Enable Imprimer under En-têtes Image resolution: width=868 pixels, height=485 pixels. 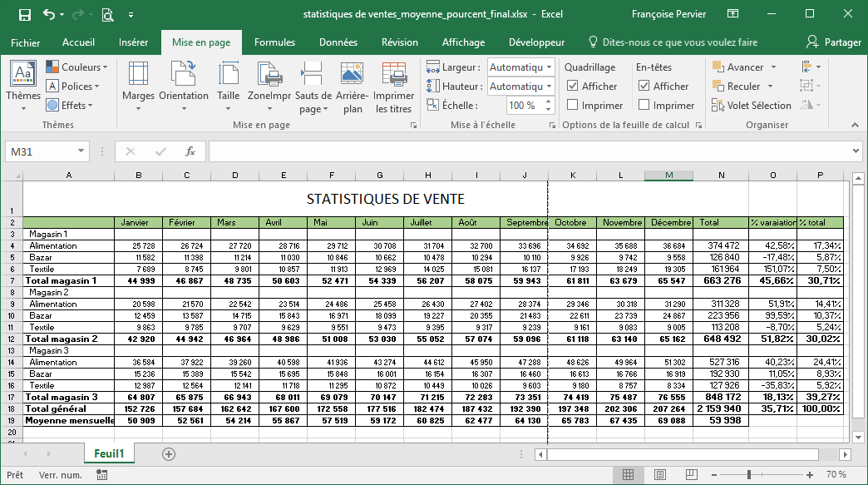click(x=644, y=106)
